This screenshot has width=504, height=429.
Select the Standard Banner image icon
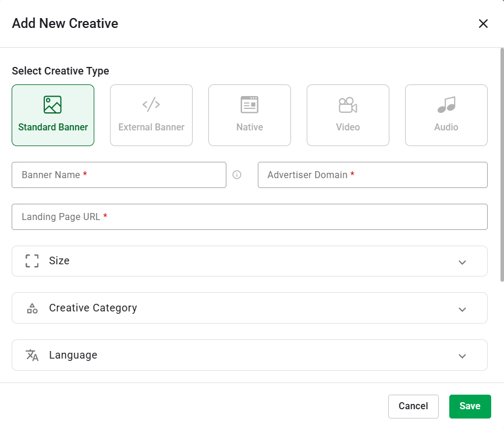click(x=52, y=105)
